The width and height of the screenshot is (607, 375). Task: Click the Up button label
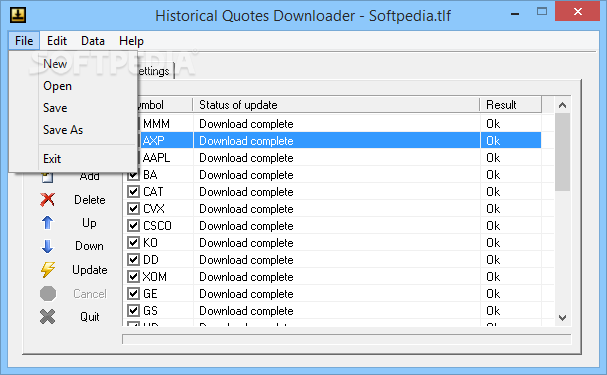(x=89, y=223)
